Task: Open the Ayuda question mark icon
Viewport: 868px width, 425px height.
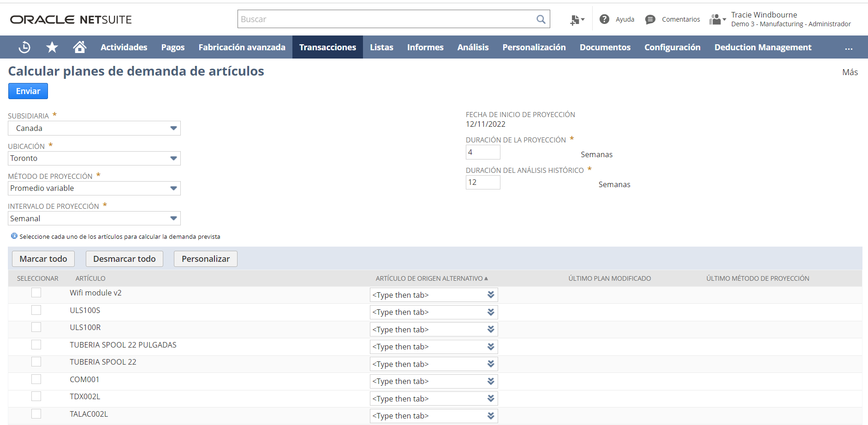Action: click(x=604, y=19)
